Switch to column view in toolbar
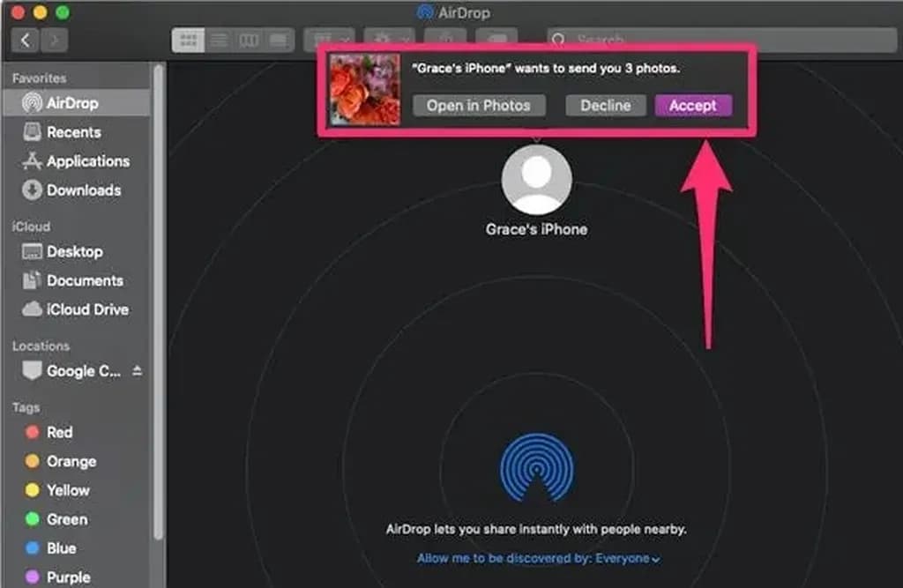The width and height of the screenshot is (903, 588). pyautogui.click(x=249, y=40)
